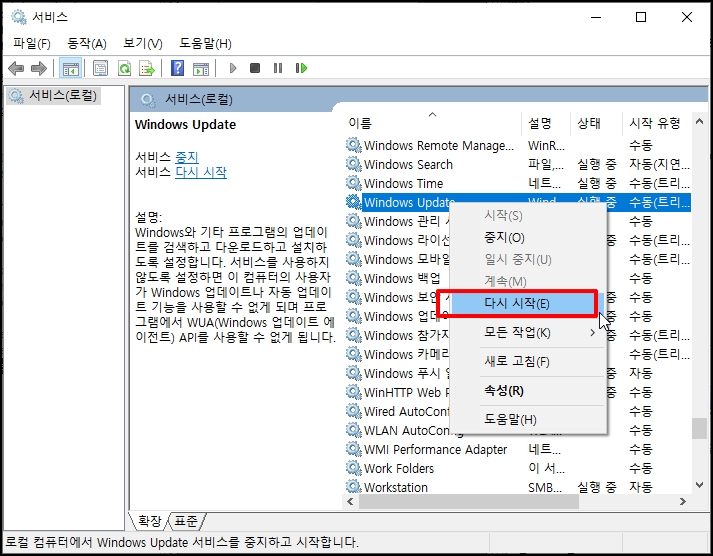Click gear icon of Windows Update row
The width and height of the screenshot is (713, 556).
click(353, 202)
